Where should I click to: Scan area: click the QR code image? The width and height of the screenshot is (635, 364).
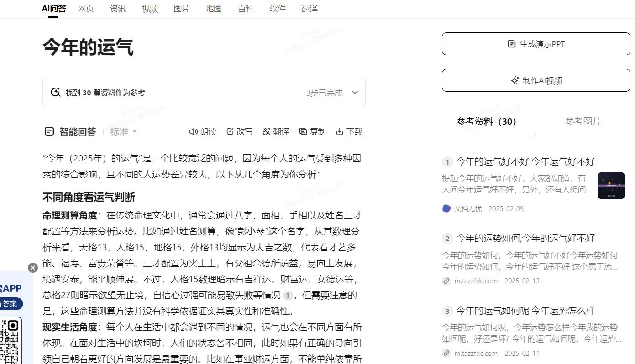11,340
